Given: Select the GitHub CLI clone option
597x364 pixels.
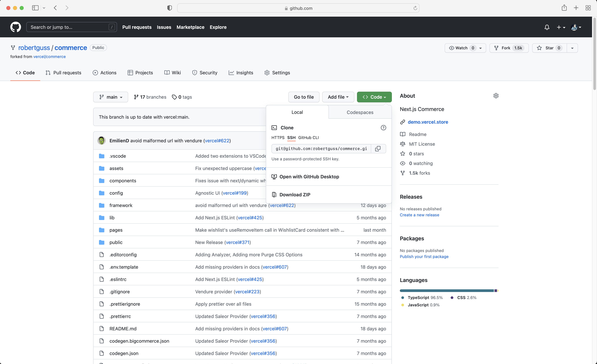Looking at the screenshot, I should point(308,138).
